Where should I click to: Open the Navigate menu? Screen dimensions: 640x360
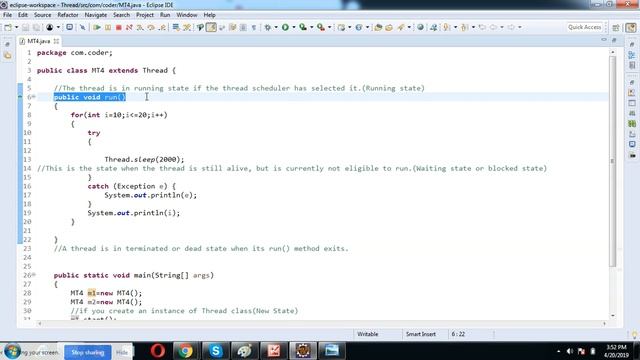(x=96, y=15)
